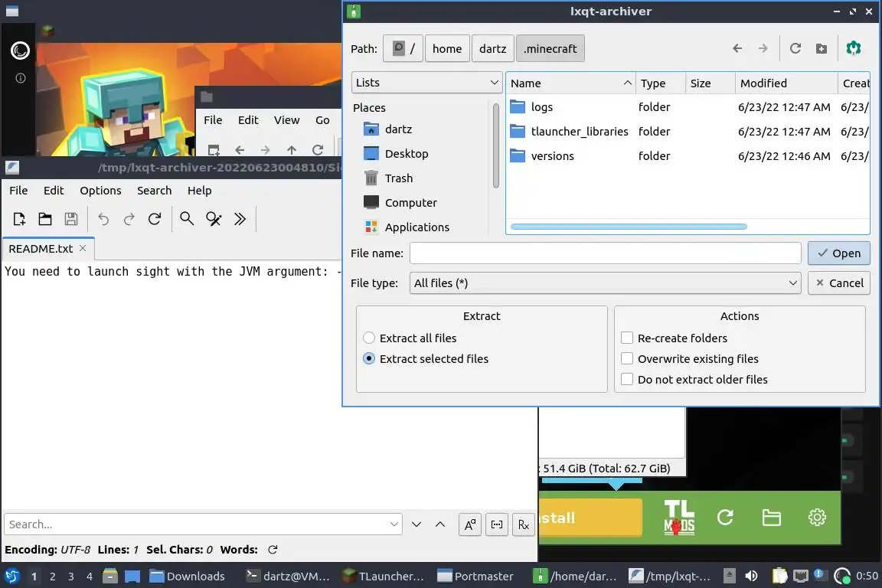The image size is (882, 588).
Task: Expand the search history dropdown
Action: click(394, 524)
